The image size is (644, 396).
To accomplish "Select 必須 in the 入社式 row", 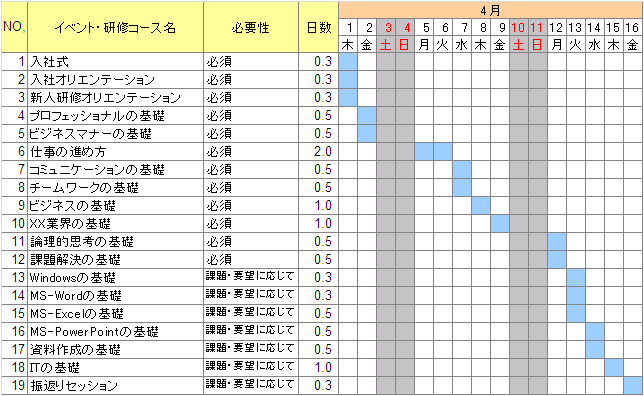I will click(251, 62).
